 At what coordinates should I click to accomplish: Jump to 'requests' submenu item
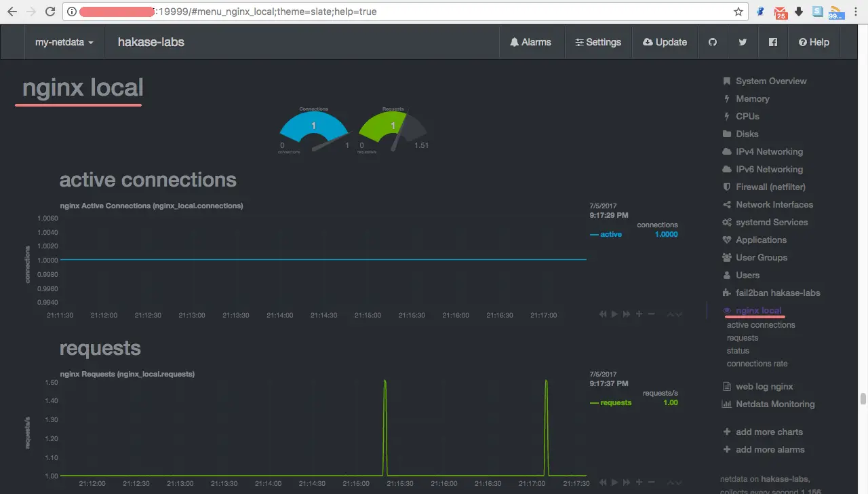[743, 338]
